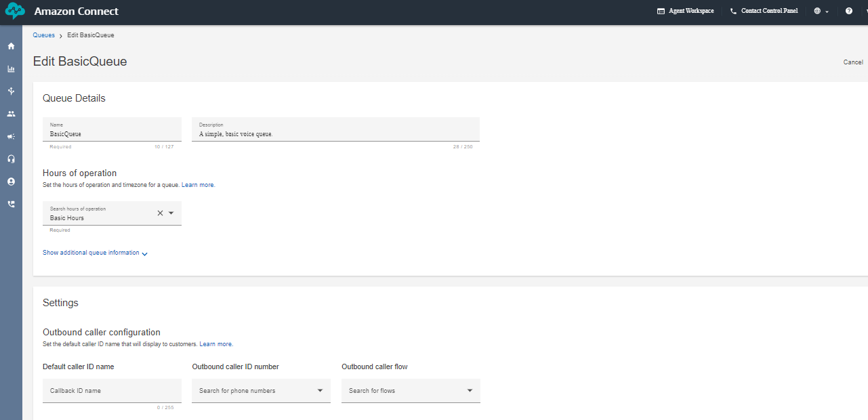Click the Outbound caller ID number label
The image size is (868, 420).
235,366
